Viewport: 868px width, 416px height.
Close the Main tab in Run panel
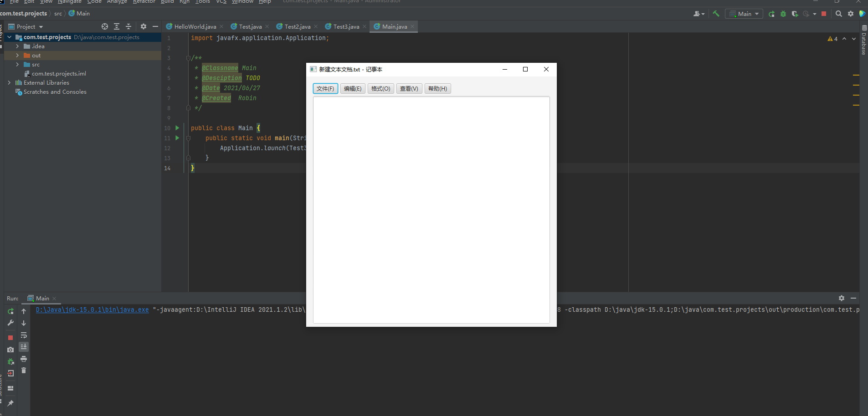[x=54, y=299]
